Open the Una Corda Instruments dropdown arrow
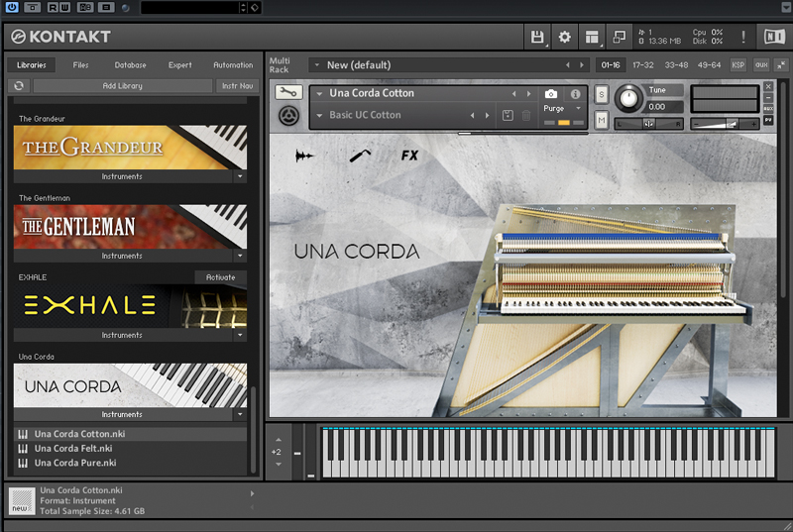This screenshot has width=793, height=532. point(240,414)
